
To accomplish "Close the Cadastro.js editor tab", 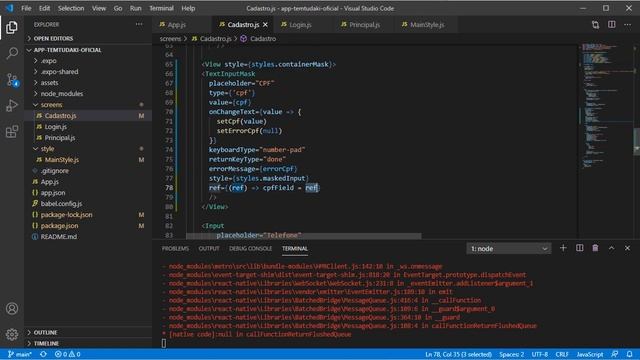I will coord(265,25).
